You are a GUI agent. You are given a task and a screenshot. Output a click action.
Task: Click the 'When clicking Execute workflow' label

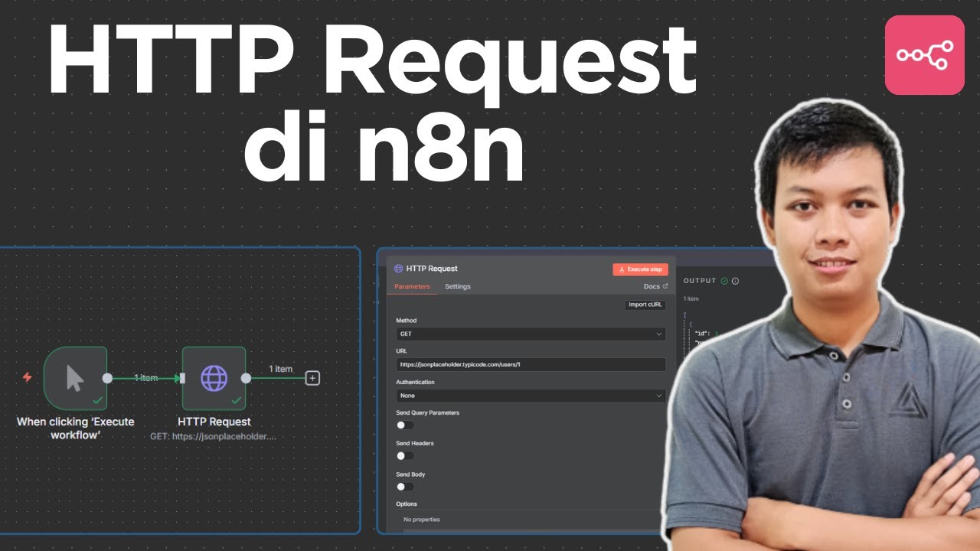point(75,429)
